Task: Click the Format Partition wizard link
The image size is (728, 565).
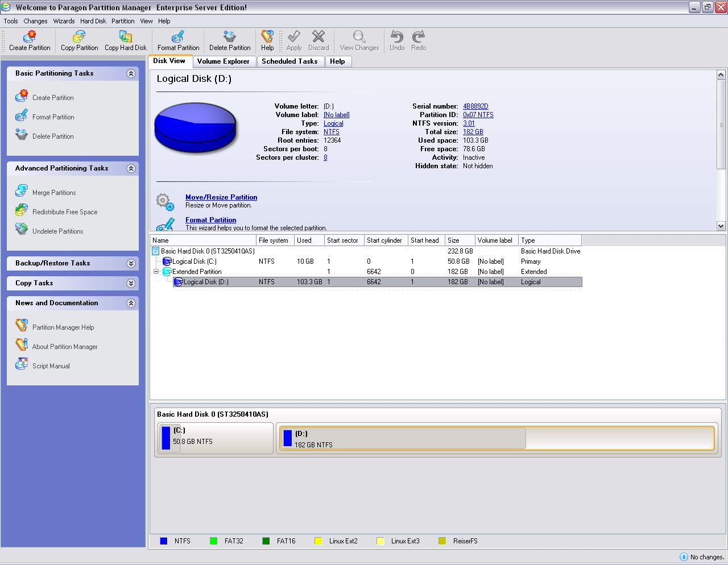Action: [x=210, y=220]
